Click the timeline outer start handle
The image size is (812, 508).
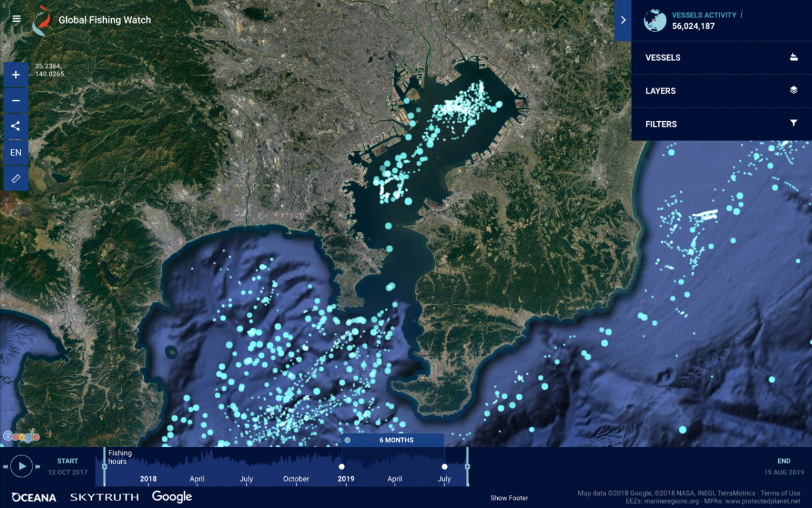coord(104,467)
